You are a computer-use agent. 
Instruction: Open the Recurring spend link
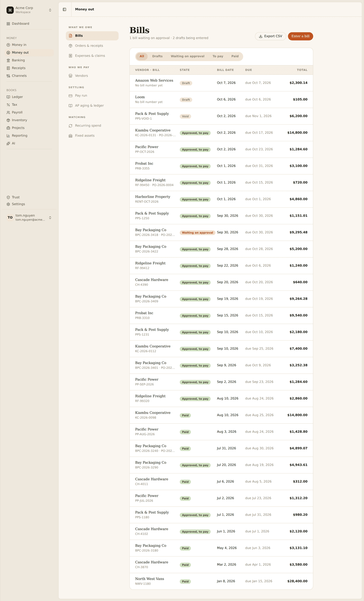coord(92,126)
